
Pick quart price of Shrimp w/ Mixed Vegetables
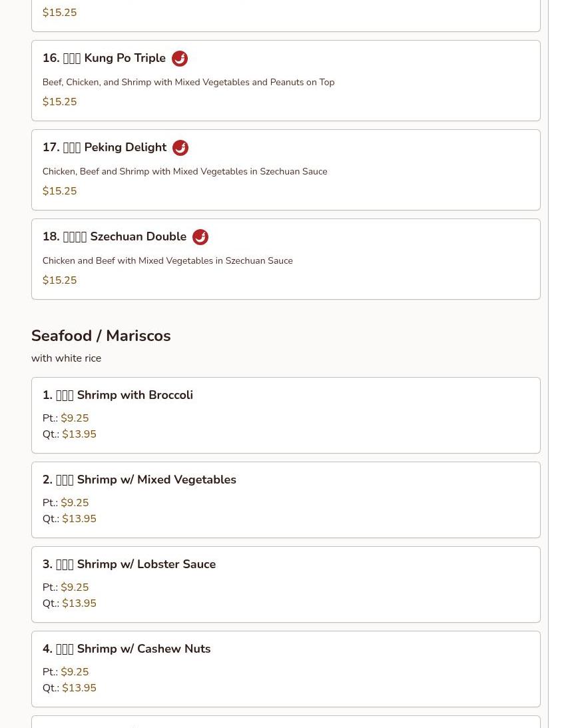pos(79,519)
